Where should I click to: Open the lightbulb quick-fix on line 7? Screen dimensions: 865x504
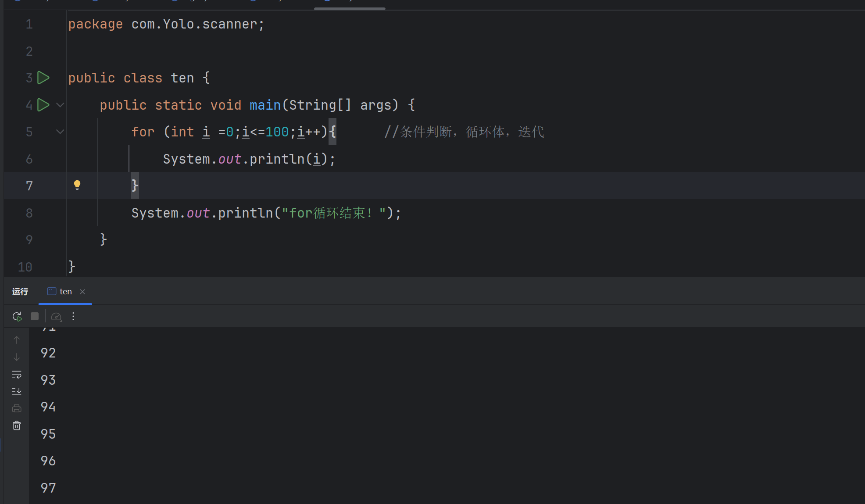pos(77,185)
